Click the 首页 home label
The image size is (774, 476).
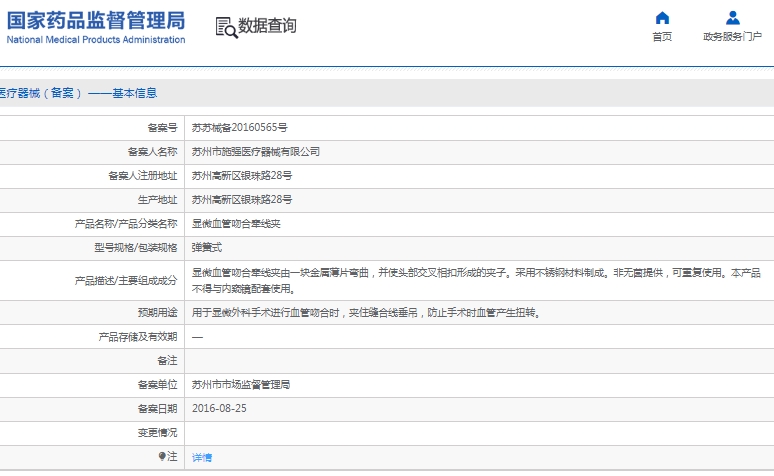[x=662, y=37]
